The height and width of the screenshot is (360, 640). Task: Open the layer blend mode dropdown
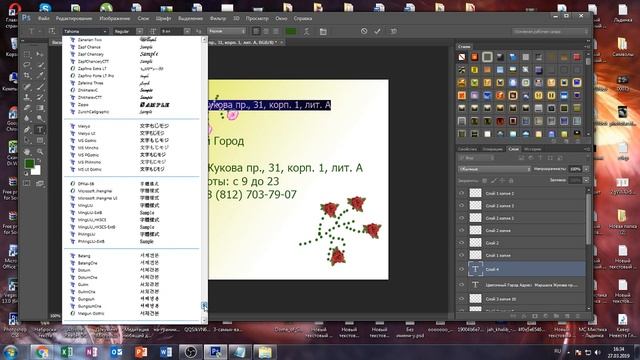tap(494, 169)
